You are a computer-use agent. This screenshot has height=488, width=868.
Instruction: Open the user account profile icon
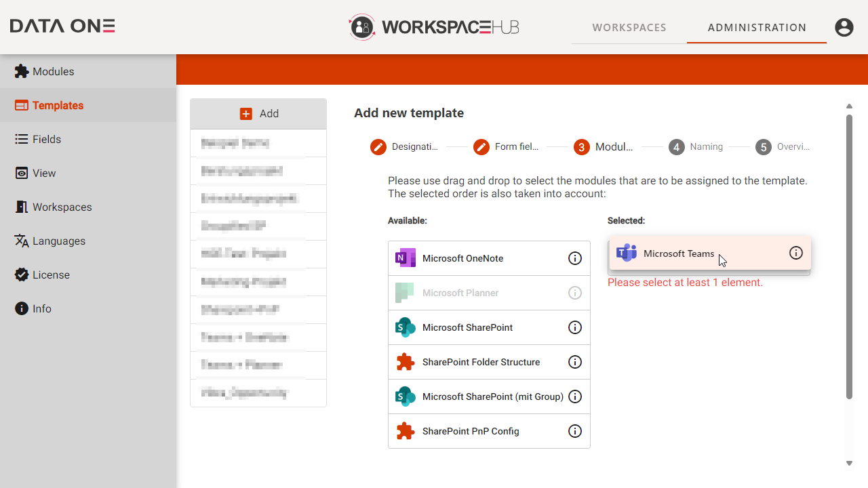[844, 27]
